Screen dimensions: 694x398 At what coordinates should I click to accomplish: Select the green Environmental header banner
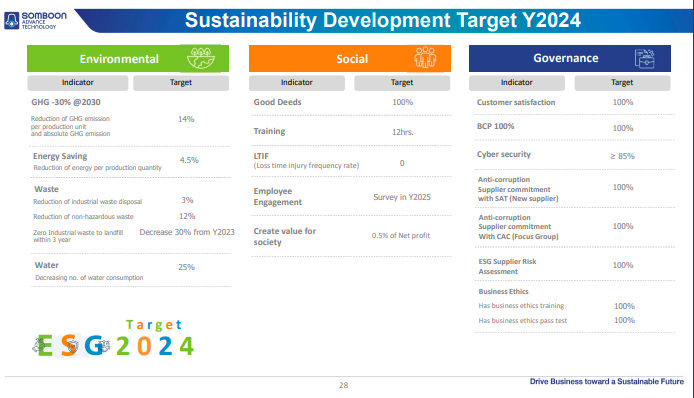[x=128, y=58]
